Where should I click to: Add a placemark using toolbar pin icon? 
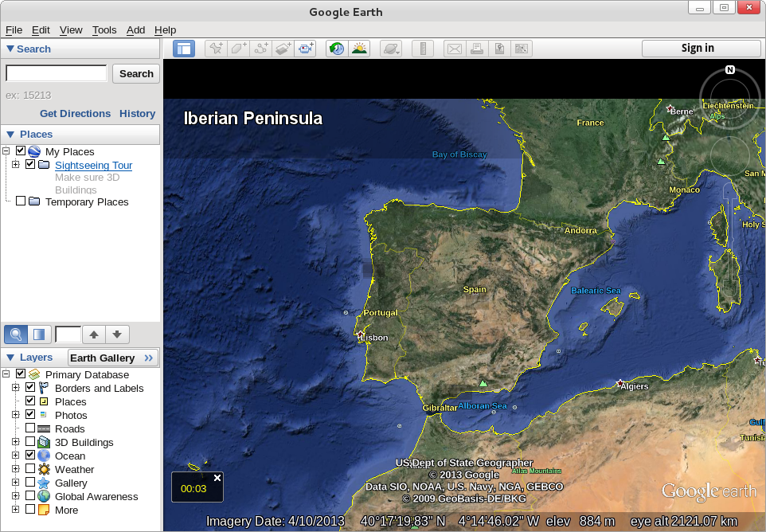pyautogui.click(x=216, y=49)
